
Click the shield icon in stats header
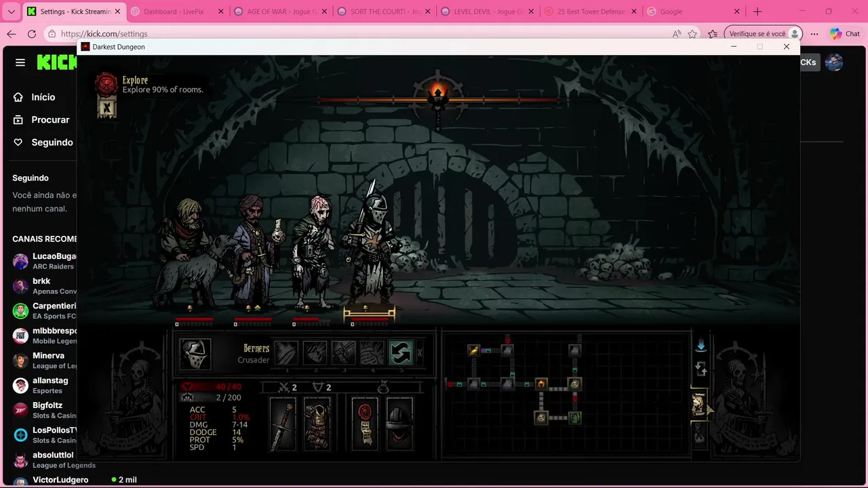pyautogui.click(x=317, y=388)
